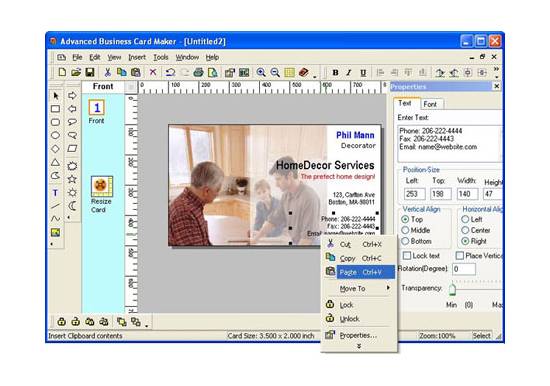Choose Cut from context menu
The height and width of the screenshot is (386, 550).
[x=358, y=244]
